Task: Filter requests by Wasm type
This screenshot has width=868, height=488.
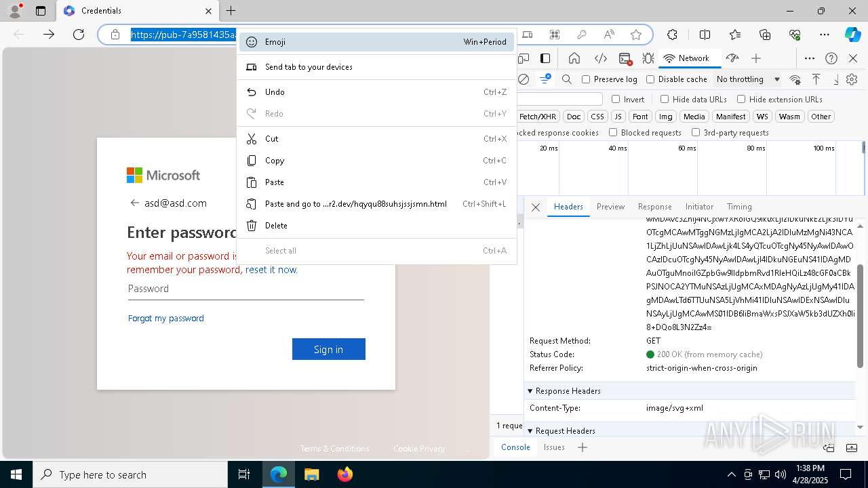Action: 789,117
